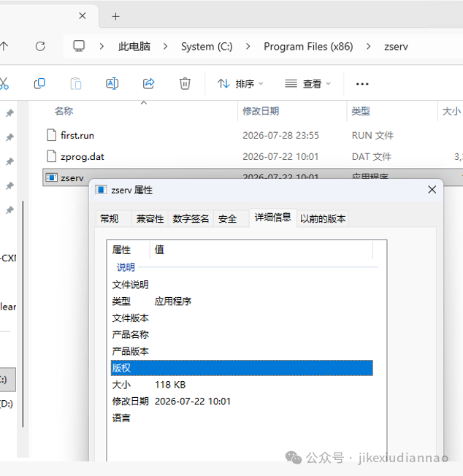This screenshot has height=476, width=463.
Task: Click the Rename icon in toolbar
Action: (x=112, y=83)
